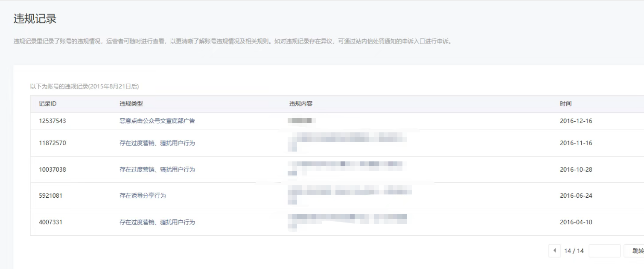Go to previous page using pagination arrow
This screenshot has height=269, width=644.
coord(554,251)
